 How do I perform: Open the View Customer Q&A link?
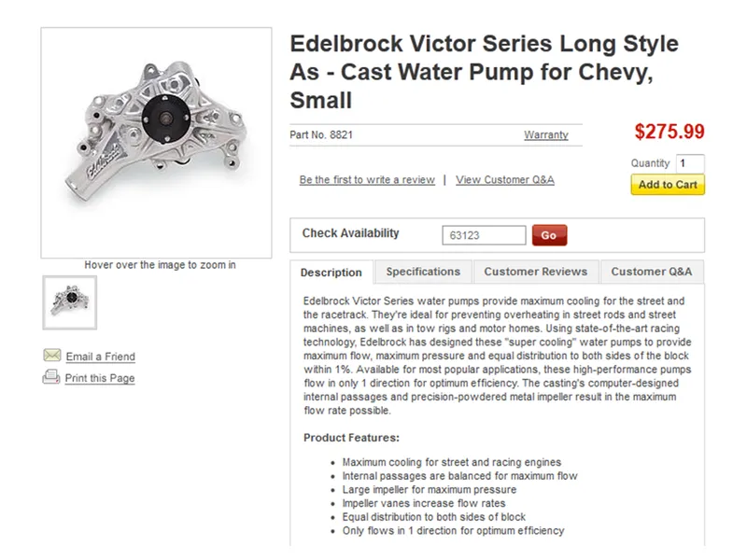click(504, 180)
